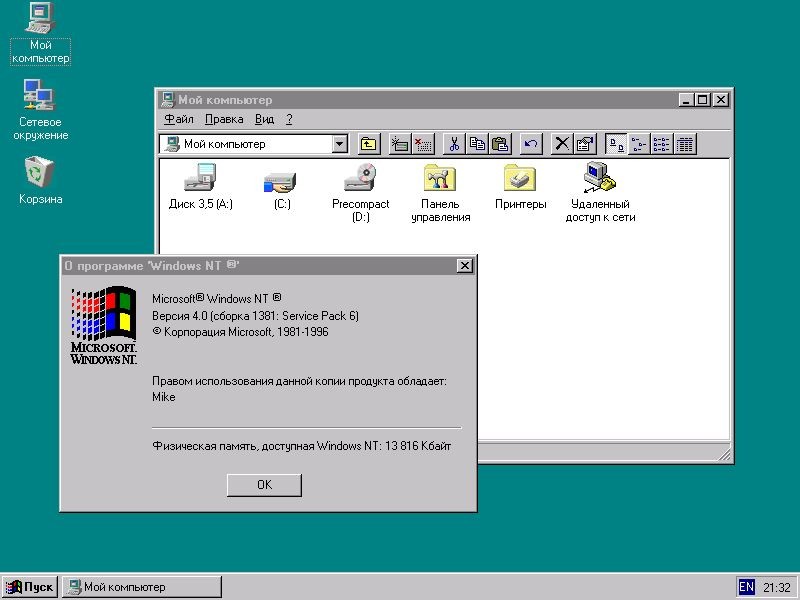Click the '© Корпорация Microsoft, 1981-1996' line
The image size is (800, 600).
240,332
